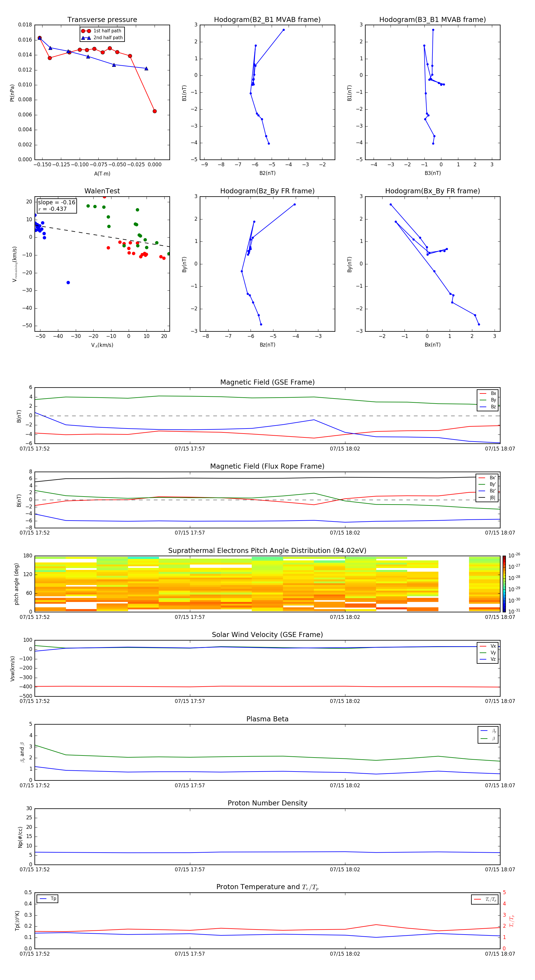The image size is (535, 980).
Task: Click the 'A(T·m)' x-axis label
Action: 102,173
